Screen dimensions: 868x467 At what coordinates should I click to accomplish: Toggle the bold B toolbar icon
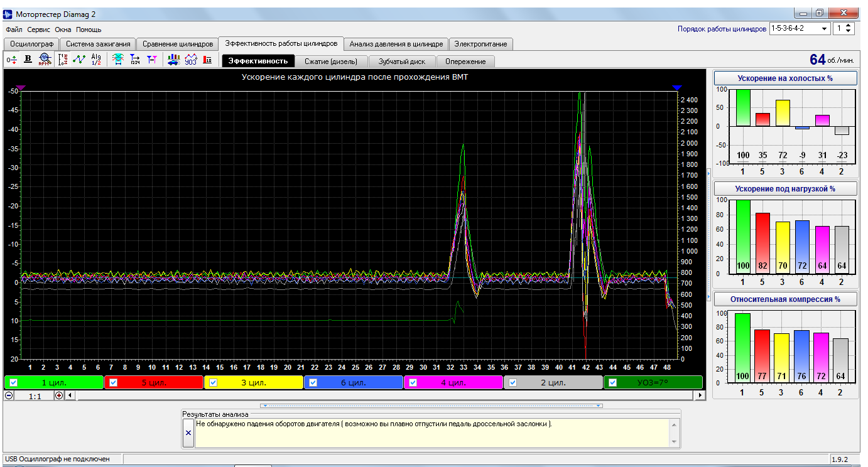28,60
